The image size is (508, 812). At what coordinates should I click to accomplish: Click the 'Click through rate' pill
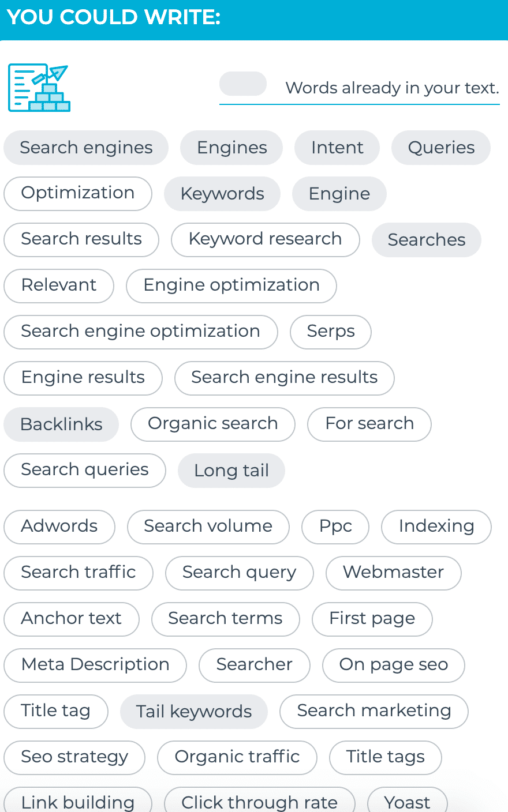pos(260,802)
